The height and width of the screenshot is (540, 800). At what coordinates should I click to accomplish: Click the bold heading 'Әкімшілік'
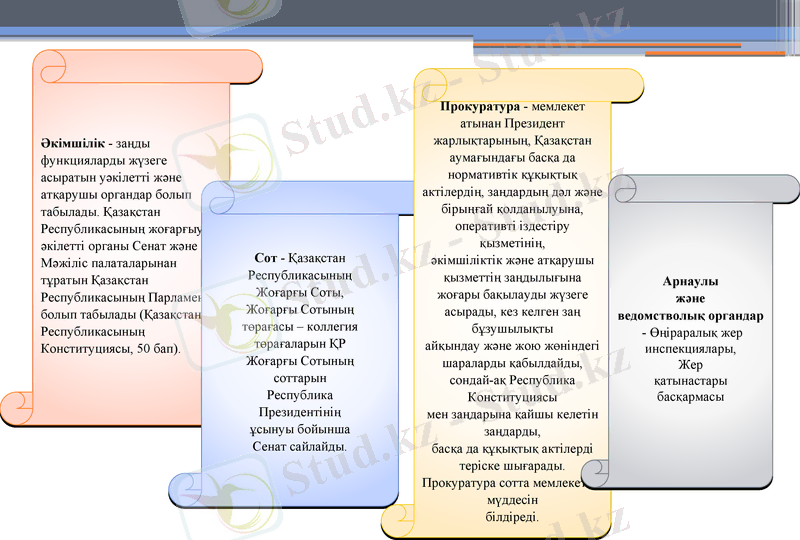click(x=73, y=143)
